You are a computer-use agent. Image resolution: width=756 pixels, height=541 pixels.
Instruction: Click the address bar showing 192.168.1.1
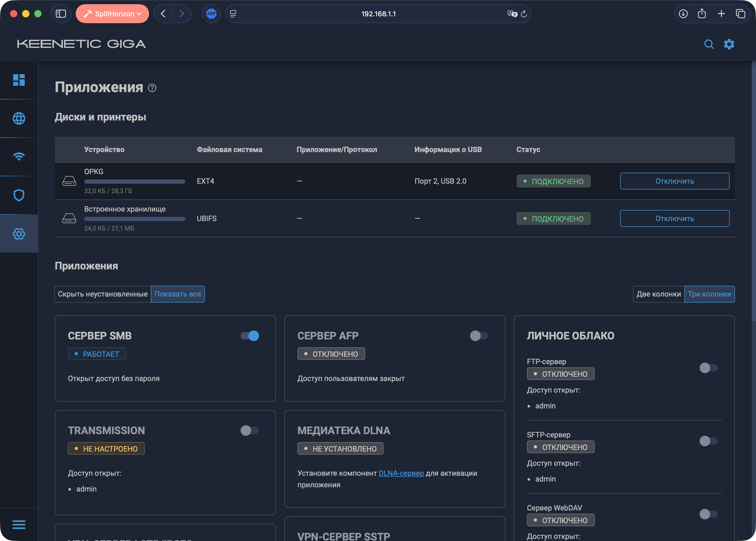378,14
